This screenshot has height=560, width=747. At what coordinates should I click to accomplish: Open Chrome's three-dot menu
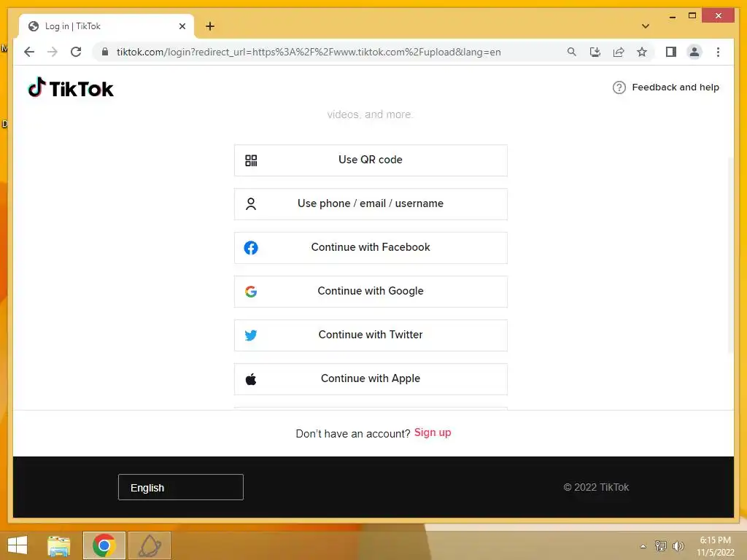[x=718, y=52]
